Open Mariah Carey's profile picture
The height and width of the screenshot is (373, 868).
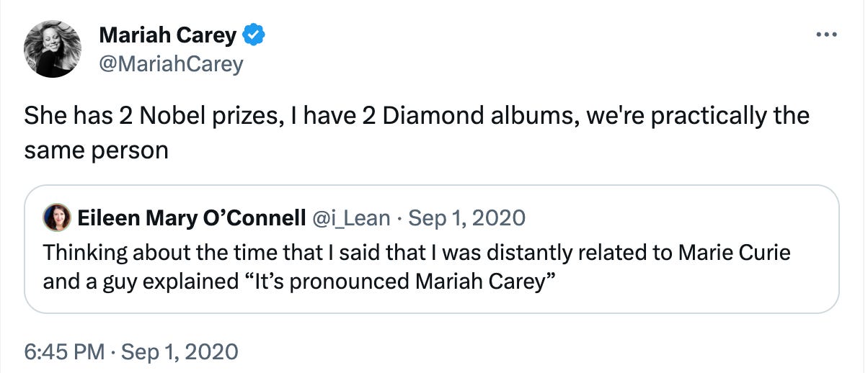pyautogui.click(x=53, y=49)
